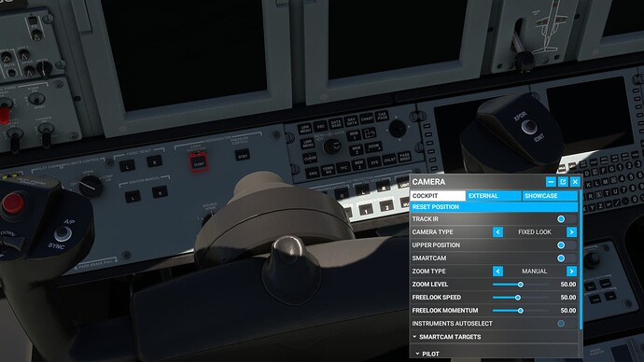
Task: Switch to the External camera tab
Action: (x=494, y=196)
